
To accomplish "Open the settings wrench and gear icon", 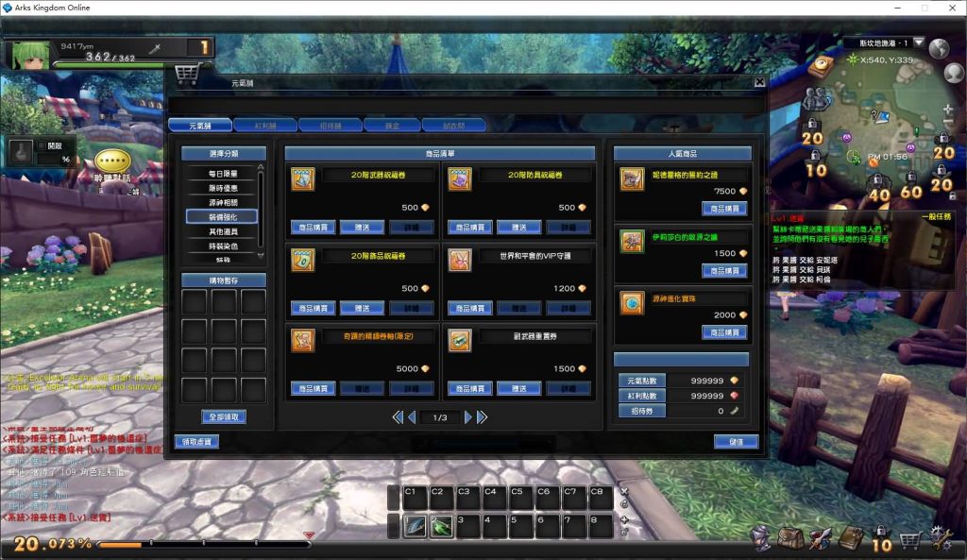I will click(941, 538).
